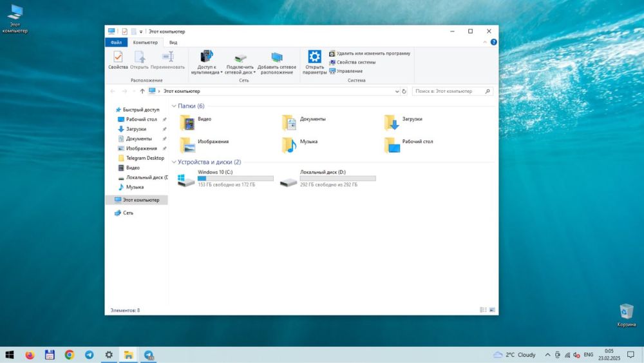Open the Explorer help icon

coord(494,42)
